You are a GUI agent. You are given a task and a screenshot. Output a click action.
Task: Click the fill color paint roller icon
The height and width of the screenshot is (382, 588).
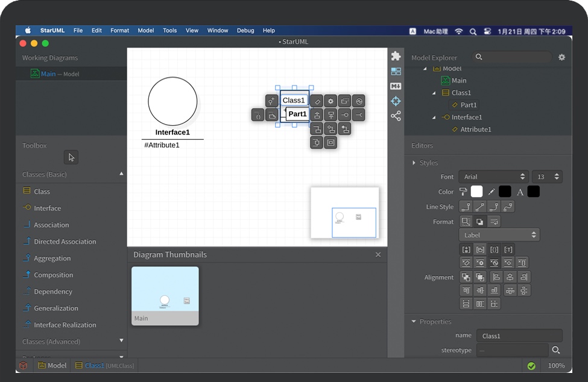click(x=463, y=192)
